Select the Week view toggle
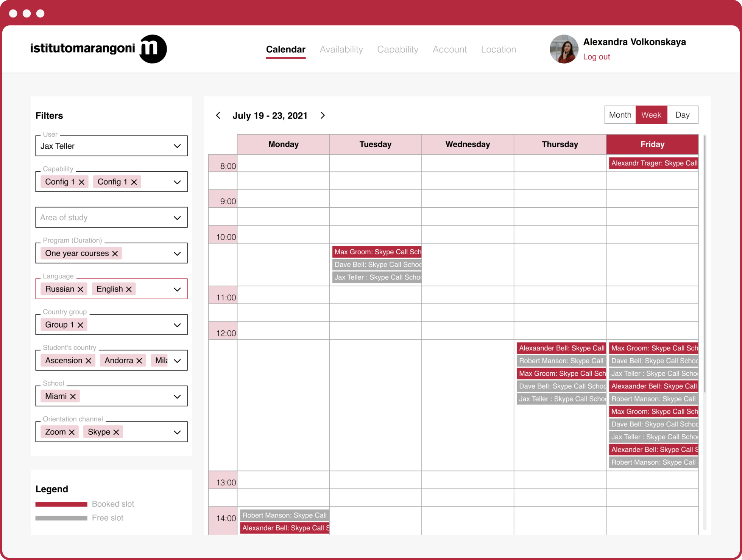The height and width of the screenshot is (560, 742). tap(651, 115)
